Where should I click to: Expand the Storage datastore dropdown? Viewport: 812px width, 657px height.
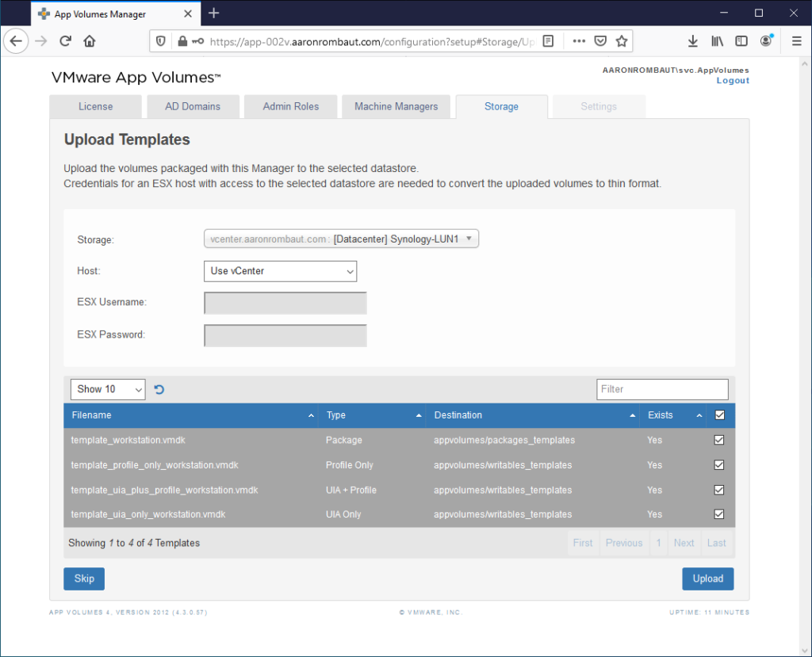pyautogui.click(x=341, y=239)
